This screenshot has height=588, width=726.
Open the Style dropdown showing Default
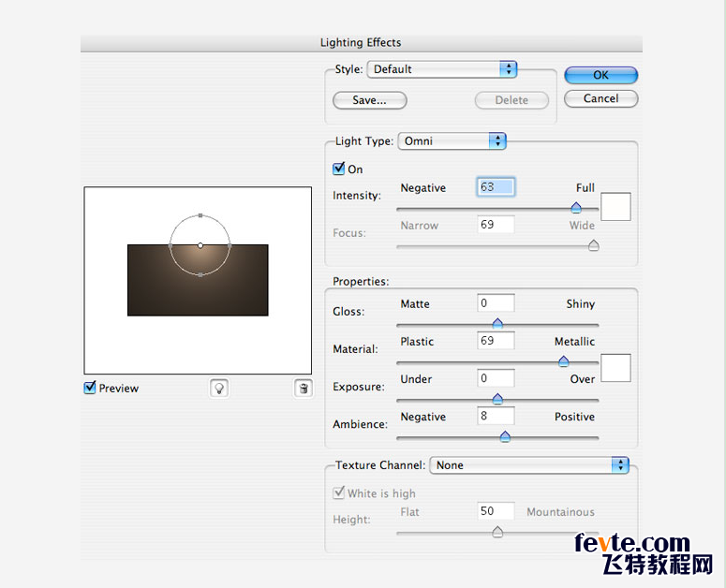click(442, 69)
